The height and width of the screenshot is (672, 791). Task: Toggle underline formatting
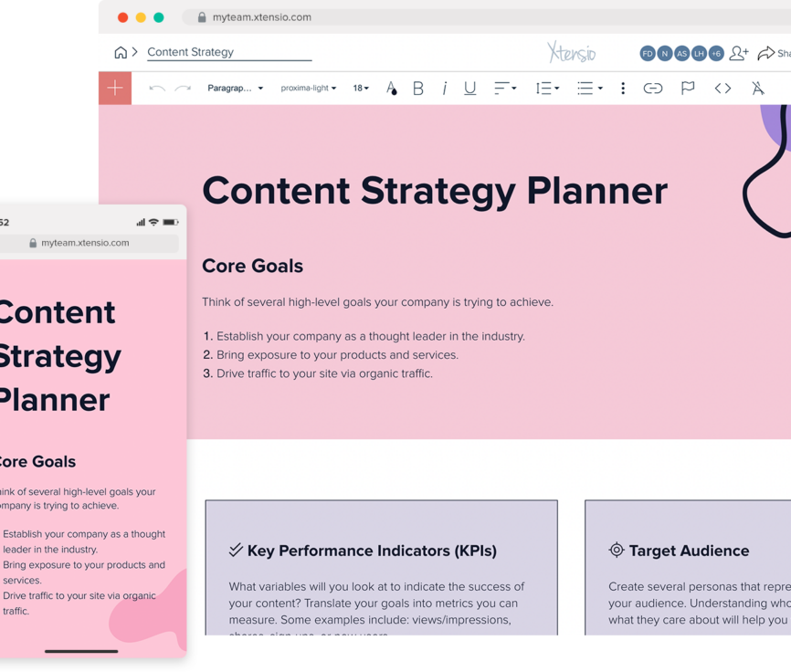click(469, 88)
